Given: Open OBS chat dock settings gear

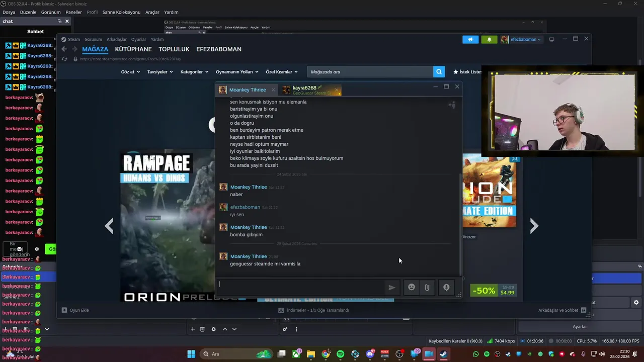Looking at the screenshot, I should 37,249.
